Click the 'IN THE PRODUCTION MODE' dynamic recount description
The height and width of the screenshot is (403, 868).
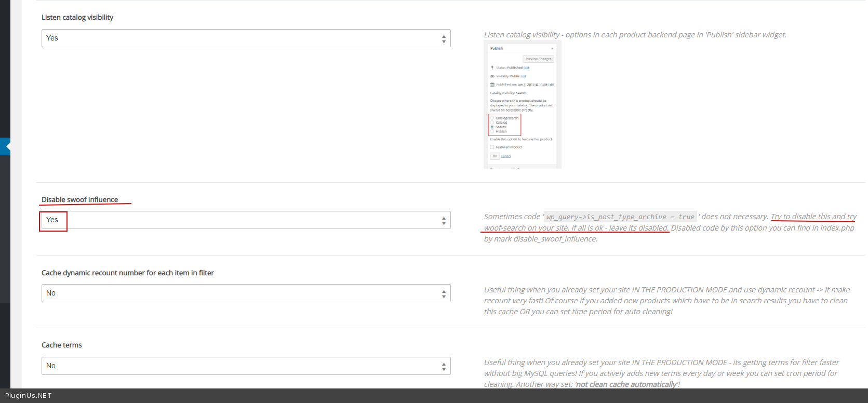(x=667, y=301)
